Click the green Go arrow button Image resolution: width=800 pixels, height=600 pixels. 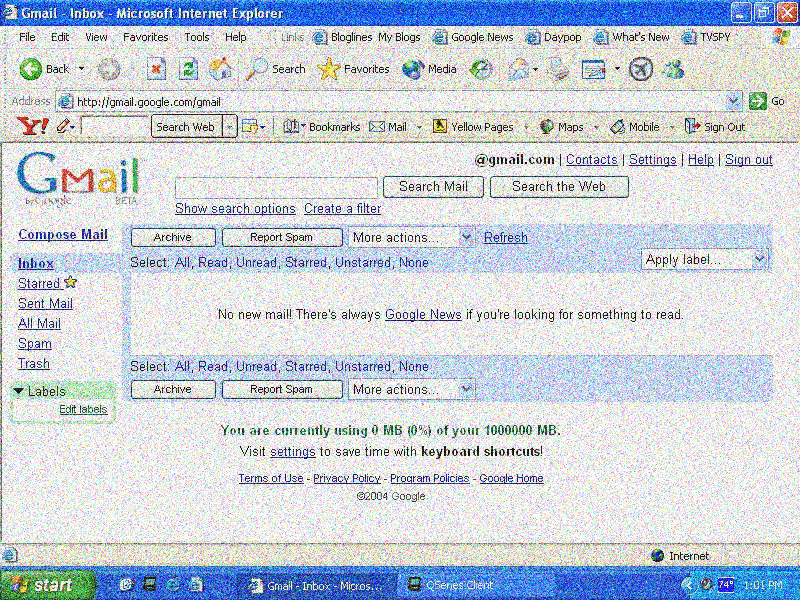(758, 101)
